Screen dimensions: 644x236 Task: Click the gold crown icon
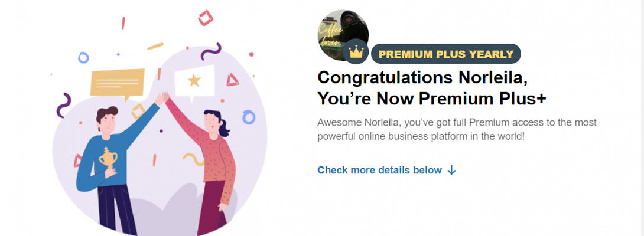coord(356,53)
